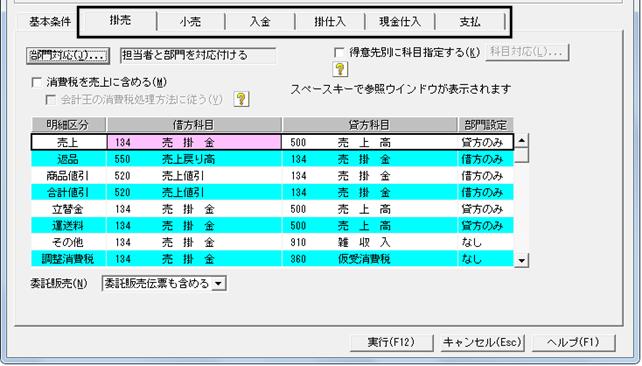This screenshot has height=366, width=642.
Task: Click the ヘルプ(F1) button
Action: 574,342
